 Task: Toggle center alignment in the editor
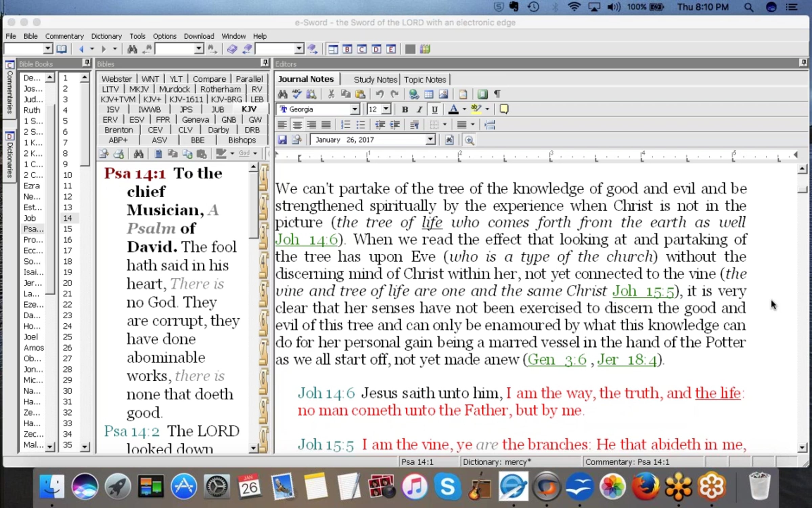tap(297, 125)
